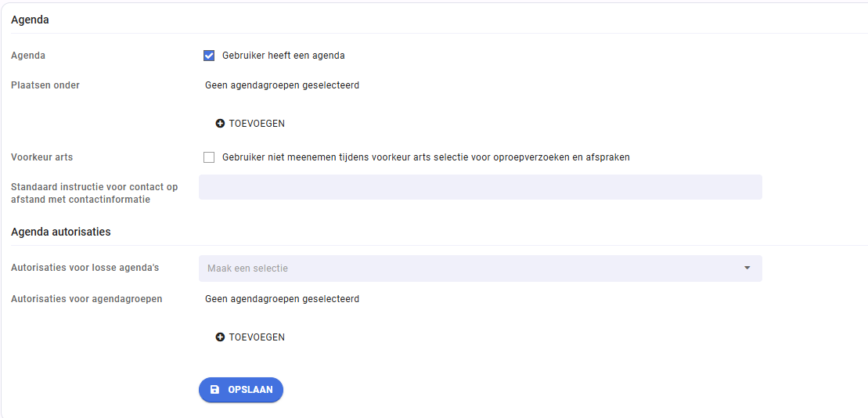Enable the Voorkeur arts exclusion checkbox
Screen dimensions: 868x418
pyautogui.click(x=209, y=157)
